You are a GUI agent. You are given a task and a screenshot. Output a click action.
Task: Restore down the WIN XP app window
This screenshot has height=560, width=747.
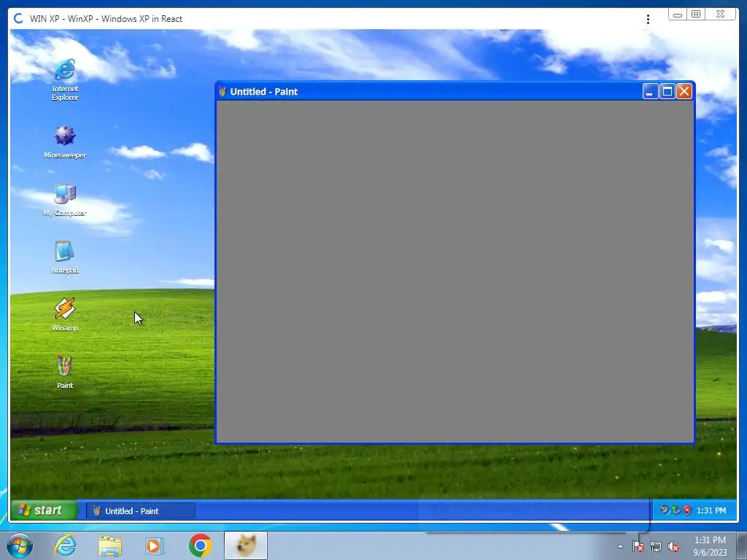[696, 15]
